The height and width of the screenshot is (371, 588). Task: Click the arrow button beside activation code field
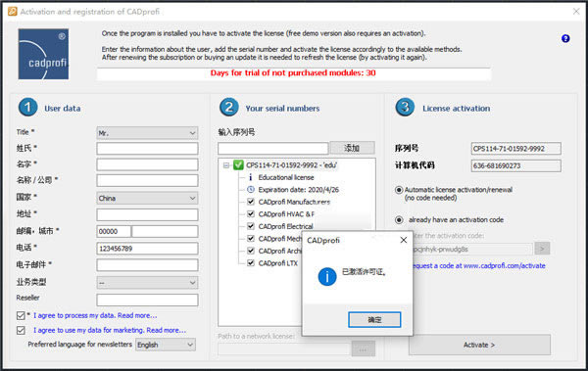click(x=542, y=249)
